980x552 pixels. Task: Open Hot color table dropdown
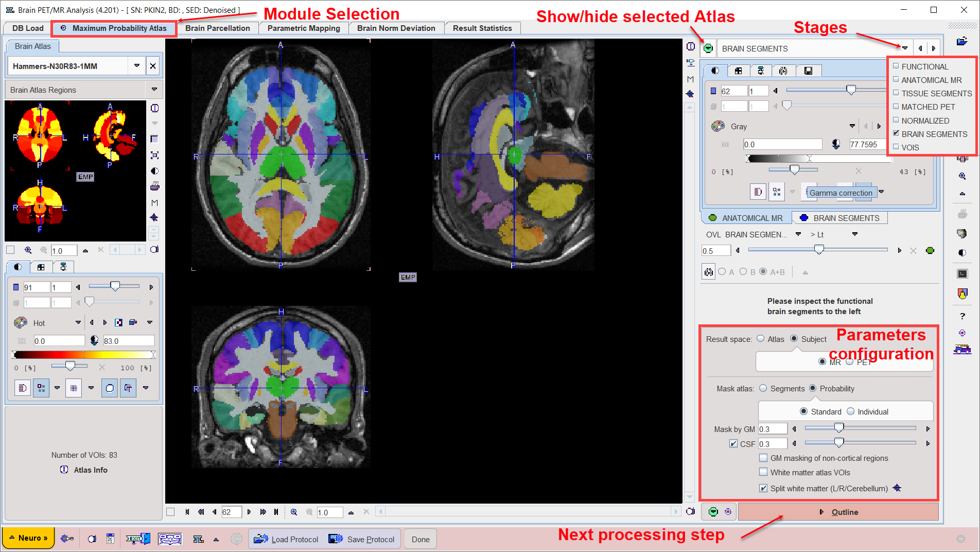point(78,323)
